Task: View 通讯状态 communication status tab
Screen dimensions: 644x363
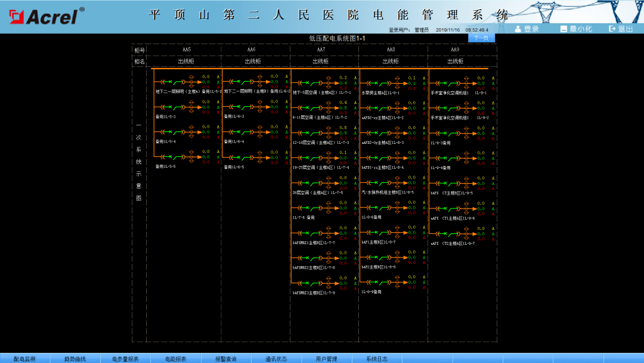Action: point(276,359)
